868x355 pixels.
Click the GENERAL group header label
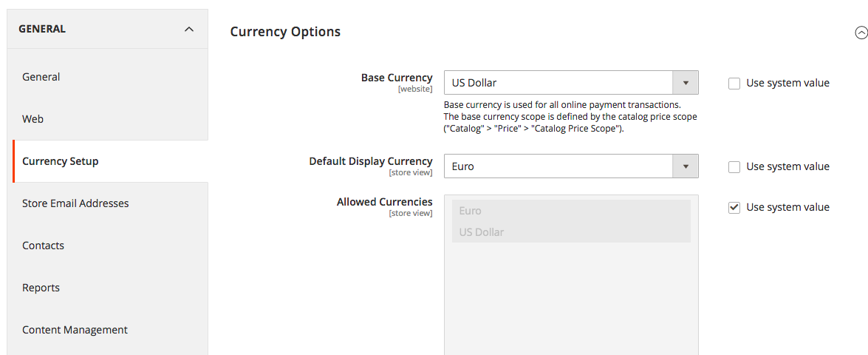click(x=42, y=29)
